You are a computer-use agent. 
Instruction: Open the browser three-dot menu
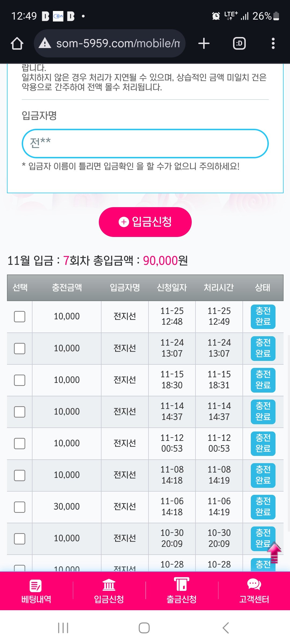[x=273, y=43]
